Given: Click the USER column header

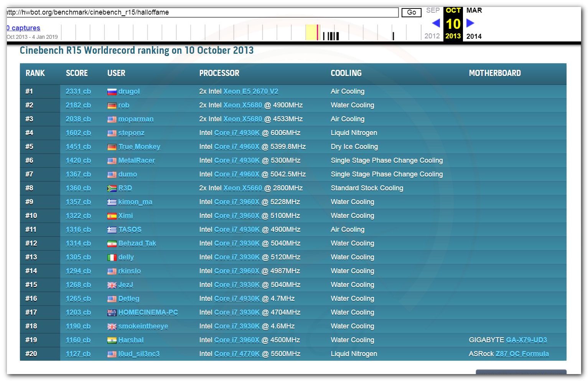Looking at the screenshot, I should 116,73.
